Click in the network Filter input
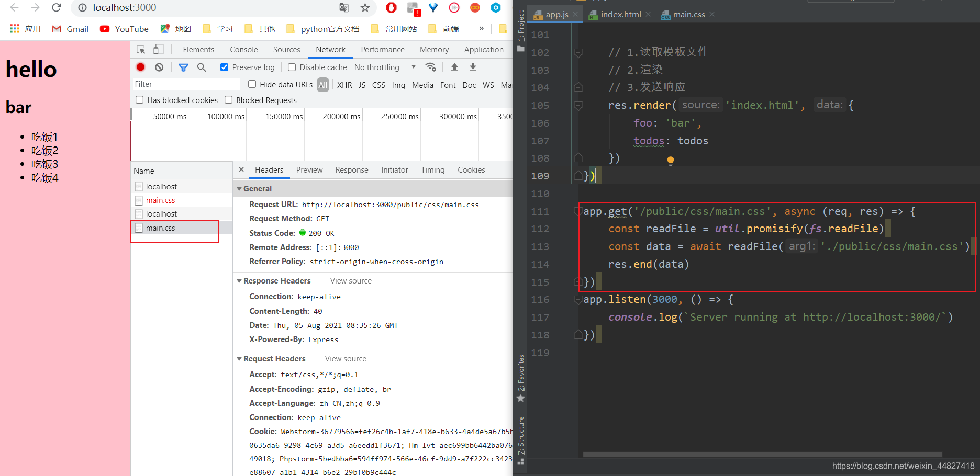 click(186, 84)
